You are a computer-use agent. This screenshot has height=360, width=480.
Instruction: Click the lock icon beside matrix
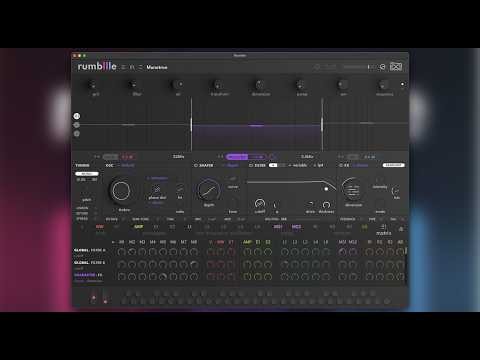point(401,229)
